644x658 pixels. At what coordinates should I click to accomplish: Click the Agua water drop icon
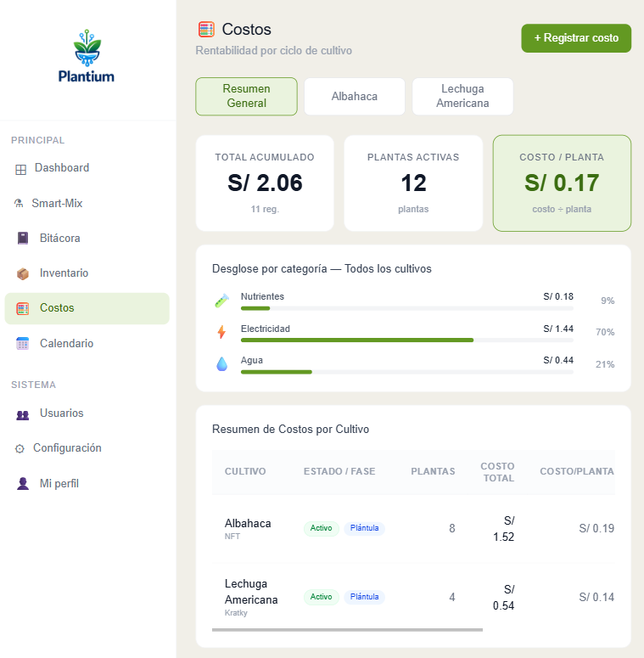(x=221, y=364)
